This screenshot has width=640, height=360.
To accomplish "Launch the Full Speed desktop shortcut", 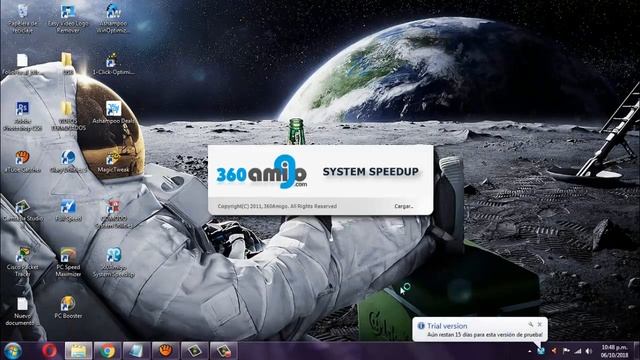I will pyautogui.click(x=68, y=211).
